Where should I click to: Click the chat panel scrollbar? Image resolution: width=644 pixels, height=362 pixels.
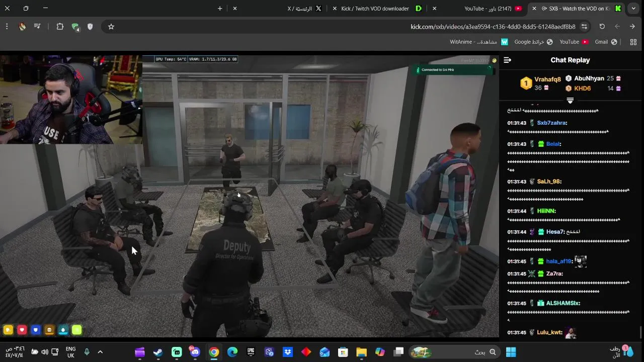point(640,332)
